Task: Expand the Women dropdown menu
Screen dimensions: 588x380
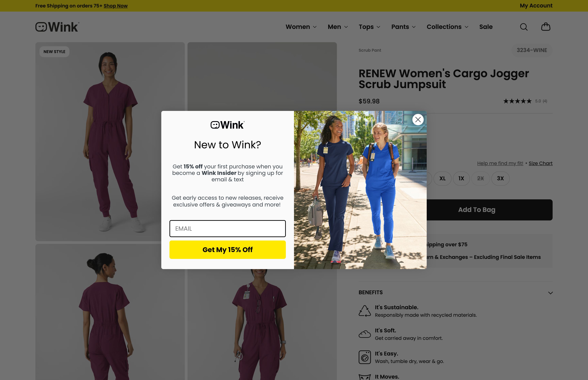Action: point(301,27)
